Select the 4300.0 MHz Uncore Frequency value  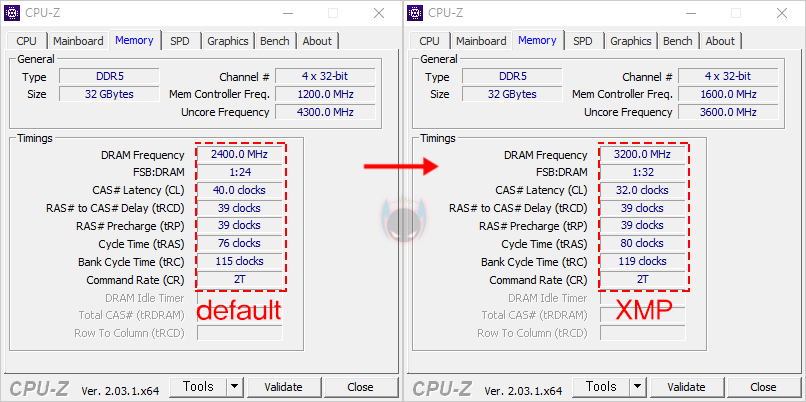coord(325,112)
